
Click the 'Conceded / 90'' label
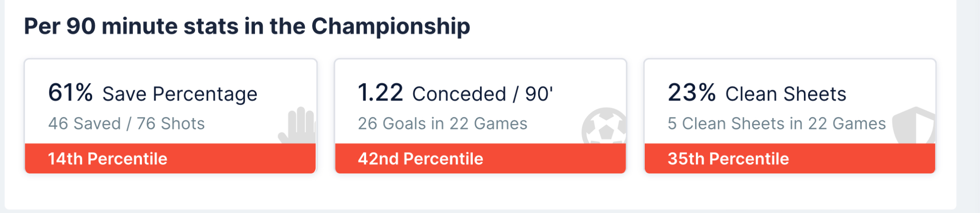(482, 94)
